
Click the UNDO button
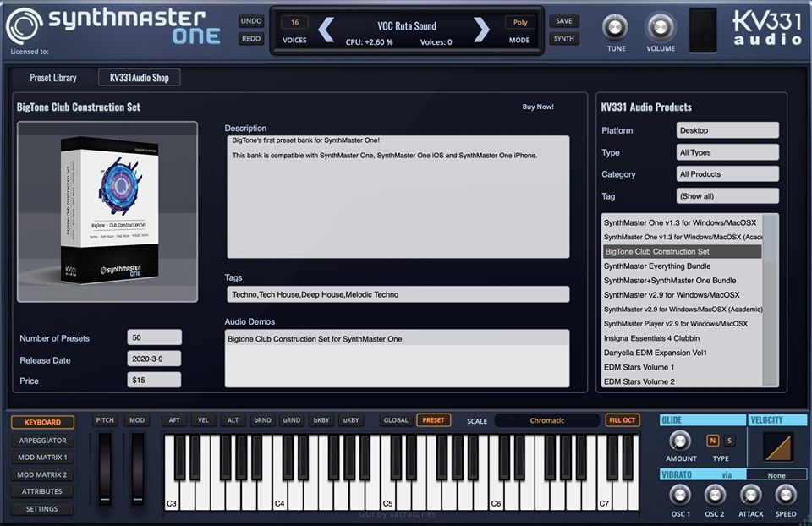pos(251,21)
